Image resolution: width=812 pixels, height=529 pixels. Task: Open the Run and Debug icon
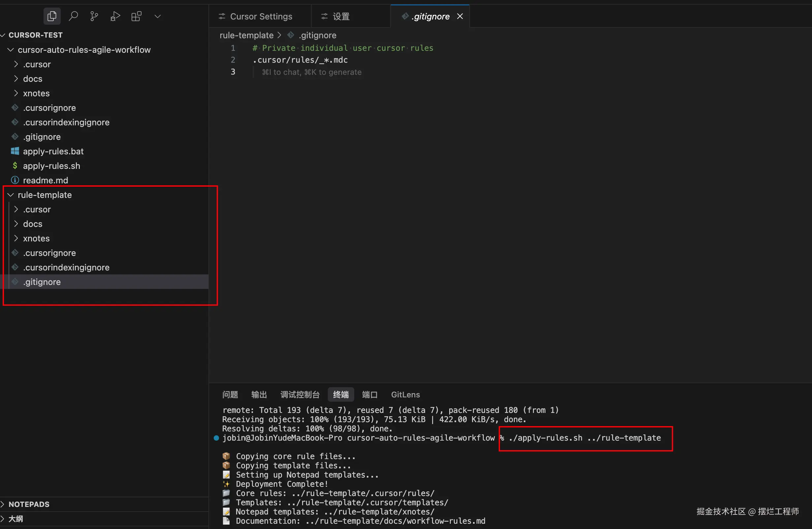[115, 16]
